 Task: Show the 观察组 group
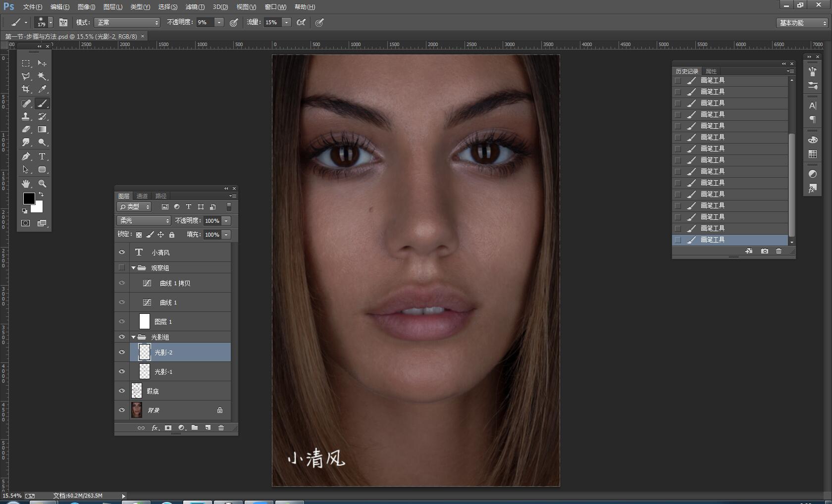pos(122,267)
